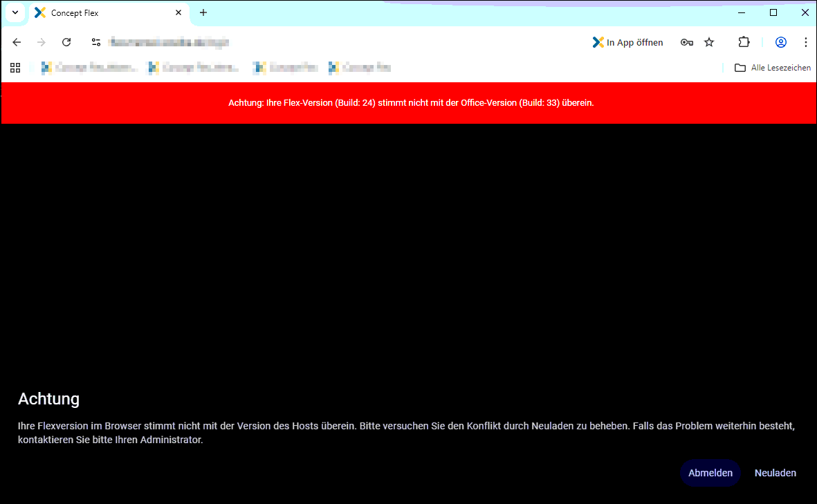817x504 pixels.
Task: Open the apps grid in bookmarks bar
Action: pyautogui.click(x=15, y=68)
